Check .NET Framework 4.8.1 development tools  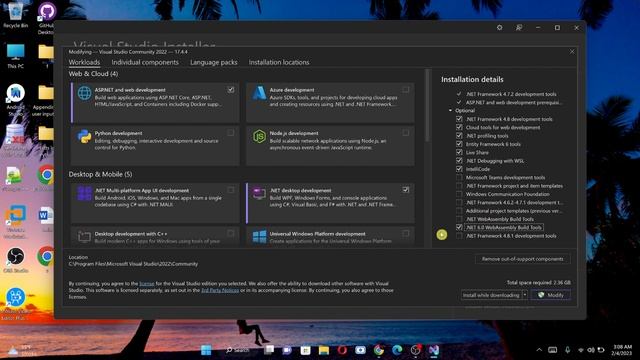(459, 236)
